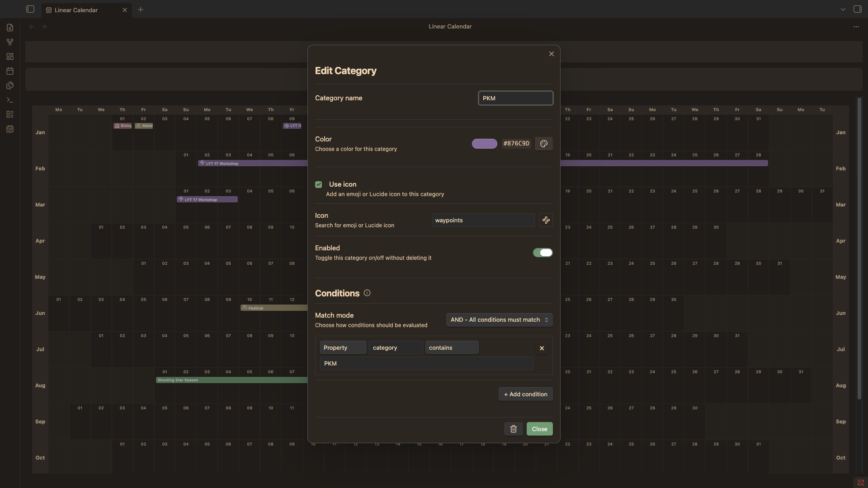Open the Match mode AND dropdown
Image resolution: width=868 pixels, height=488 pixels.
tap(499, 320)
